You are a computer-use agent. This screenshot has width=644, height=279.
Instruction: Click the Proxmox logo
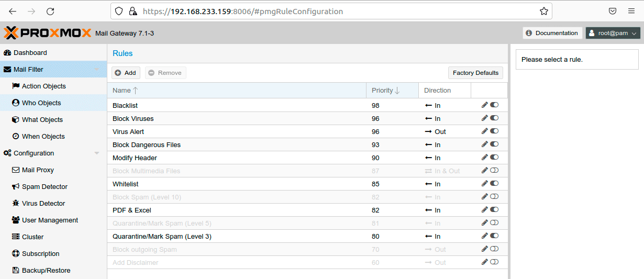(x=48, y=33)
